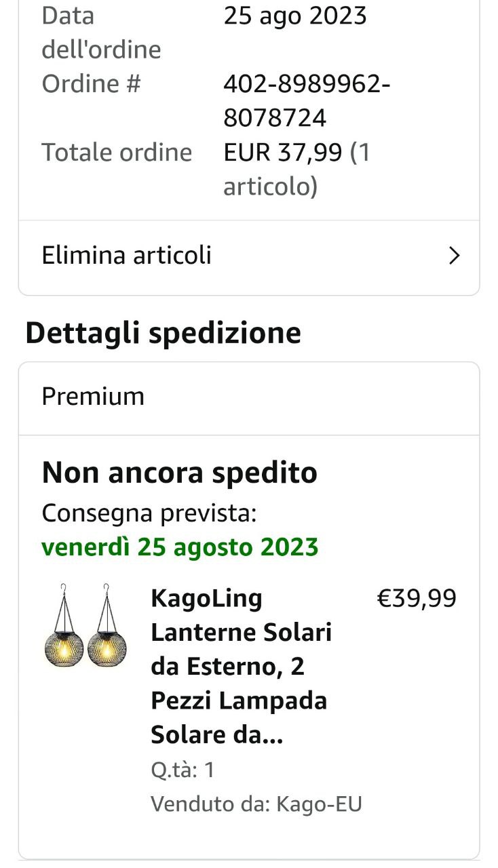Tap the order date 25 ago 2023
This screenshot has width=498, height=868.
coord(295,16)
